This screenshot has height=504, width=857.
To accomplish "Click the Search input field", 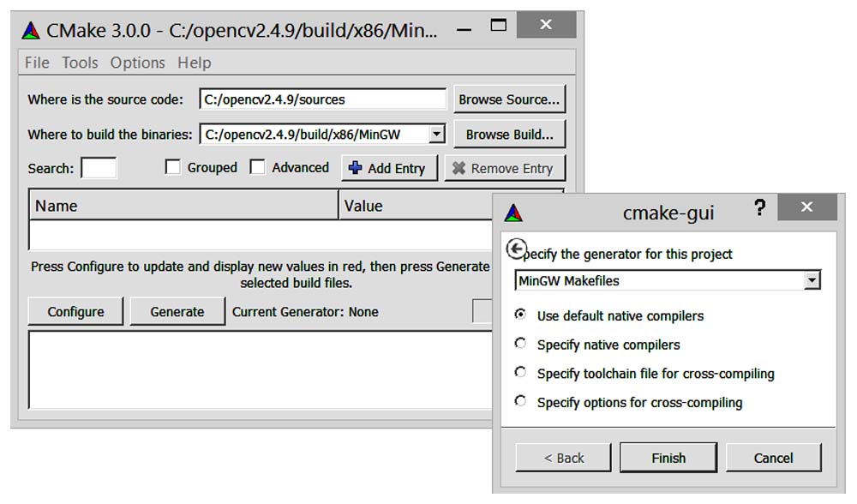I will click(x=99, y=168).
